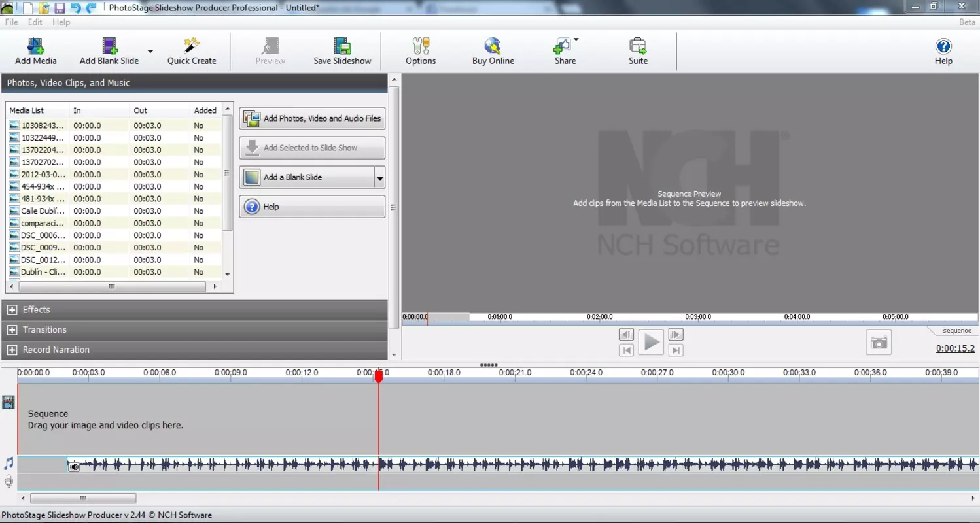
Task: Click the Buy Online toolbar icon
Action: [493, 52]
